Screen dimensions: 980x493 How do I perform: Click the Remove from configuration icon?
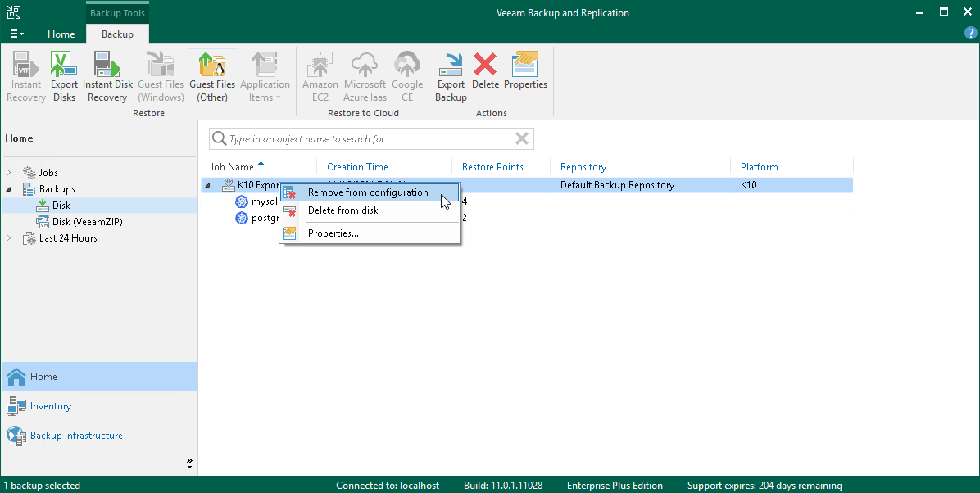coord(289,192)
